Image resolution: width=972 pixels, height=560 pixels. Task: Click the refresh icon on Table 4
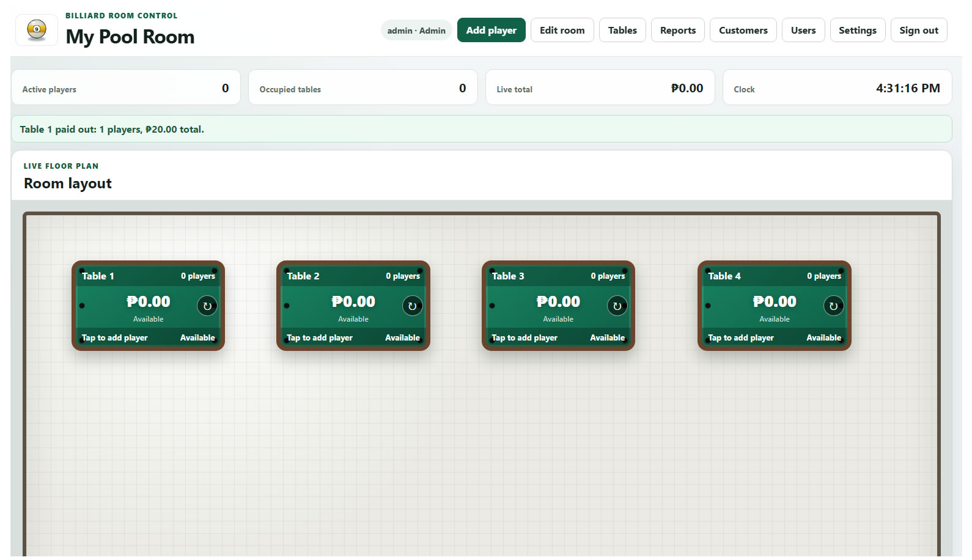[833, 306]
